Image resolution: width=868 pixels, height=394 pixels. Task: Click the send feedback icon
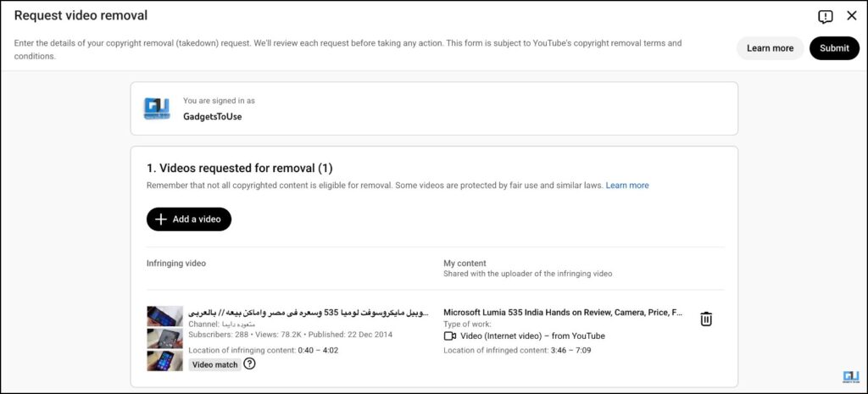826,16
